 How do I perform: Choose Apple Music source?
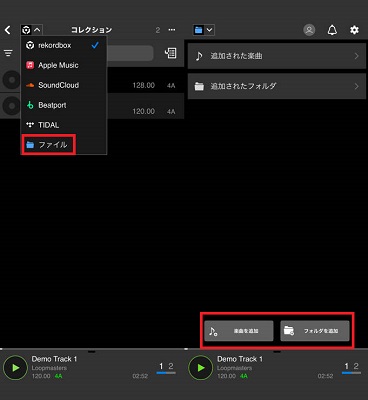[x=63, y=65]
